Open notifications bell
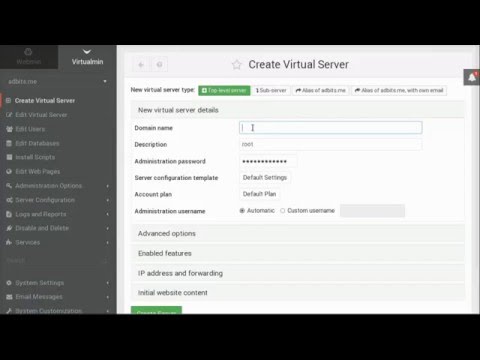This screenshot has height=360, width=480. pos(472,78)
